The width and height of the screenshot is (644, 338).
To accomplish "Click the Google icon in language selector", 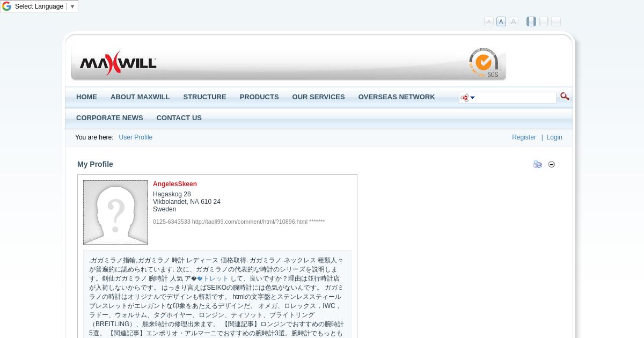I will 7,6.
